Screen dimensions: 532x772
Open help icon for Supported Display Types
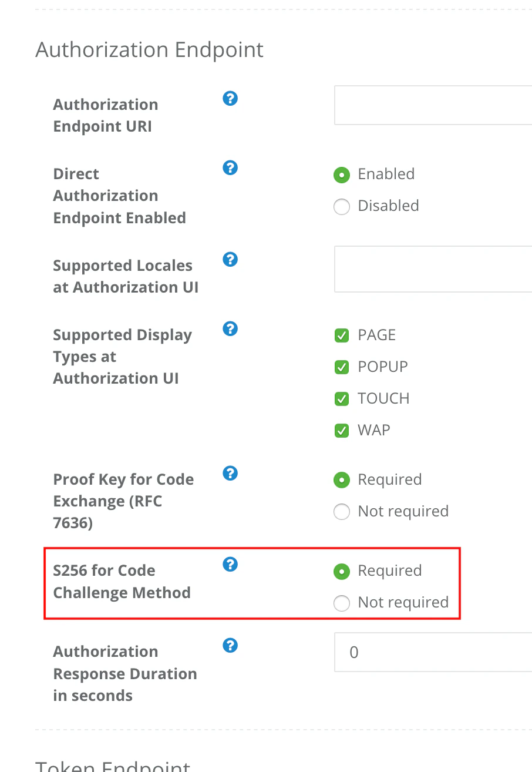pos(230,328)
